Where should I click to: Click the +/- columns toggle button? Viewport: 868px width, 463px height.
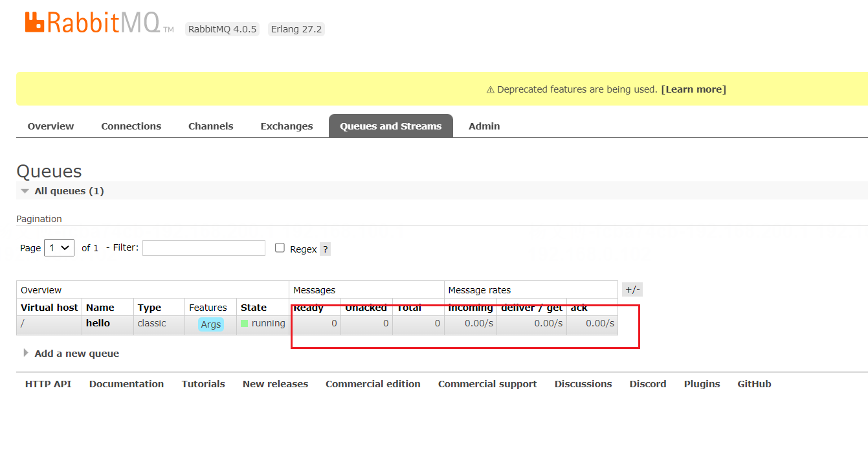tap(632, 290)
